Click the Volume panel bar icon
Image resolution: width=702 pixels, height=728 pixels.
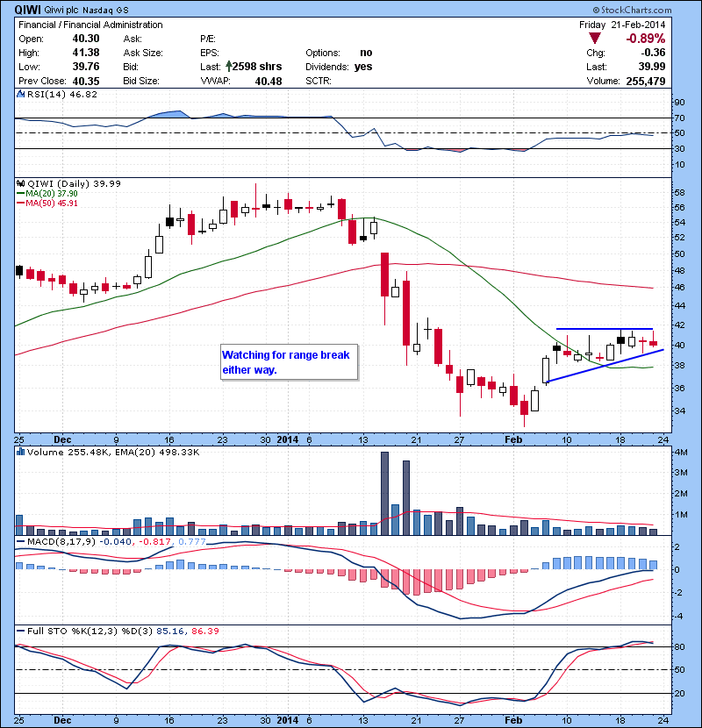(20, 452)
